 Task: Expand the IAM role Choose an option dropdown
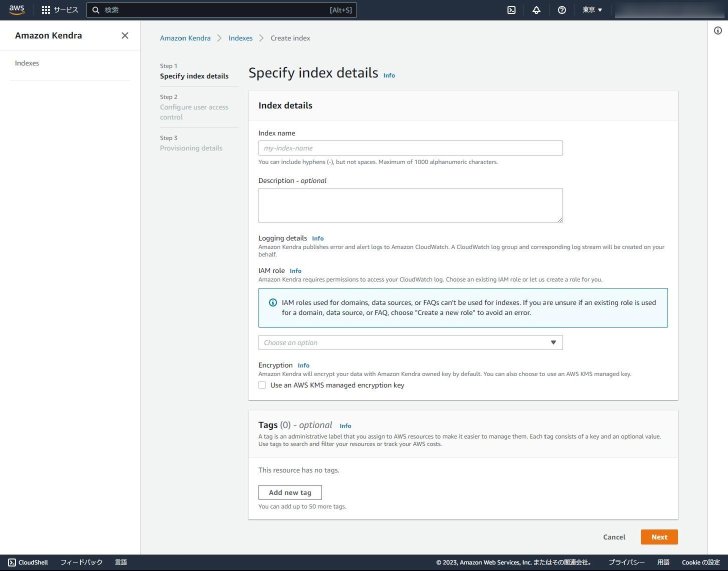pos(410,343)
